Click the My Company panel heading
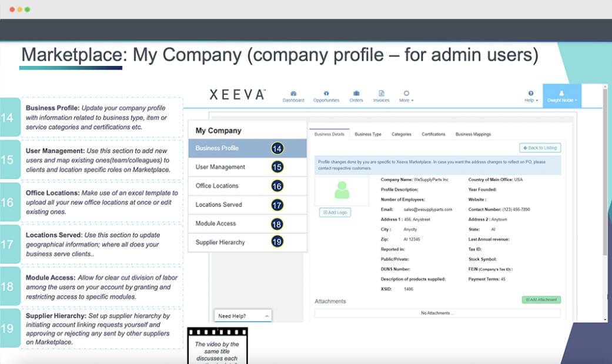612x364 pixels. [219, 131]
